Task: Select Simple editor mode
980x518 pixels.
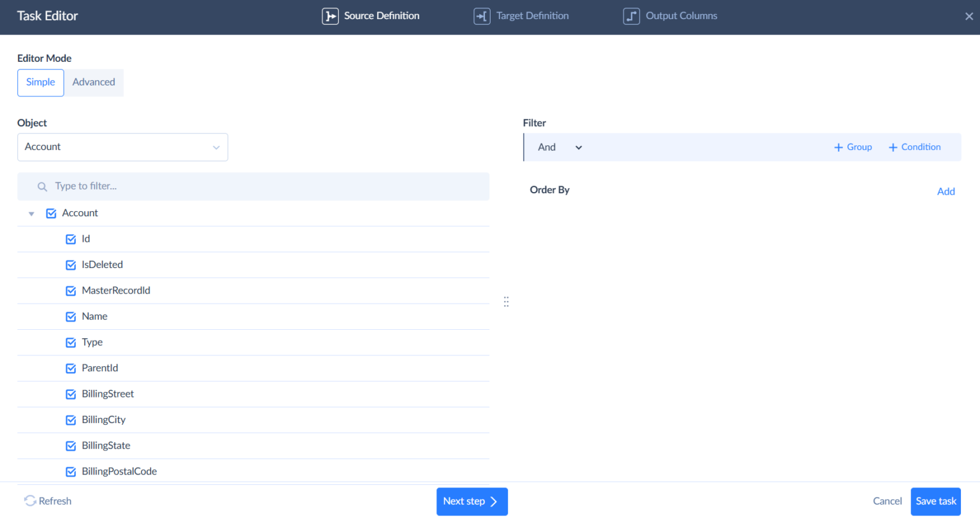Action: point(40,82)
